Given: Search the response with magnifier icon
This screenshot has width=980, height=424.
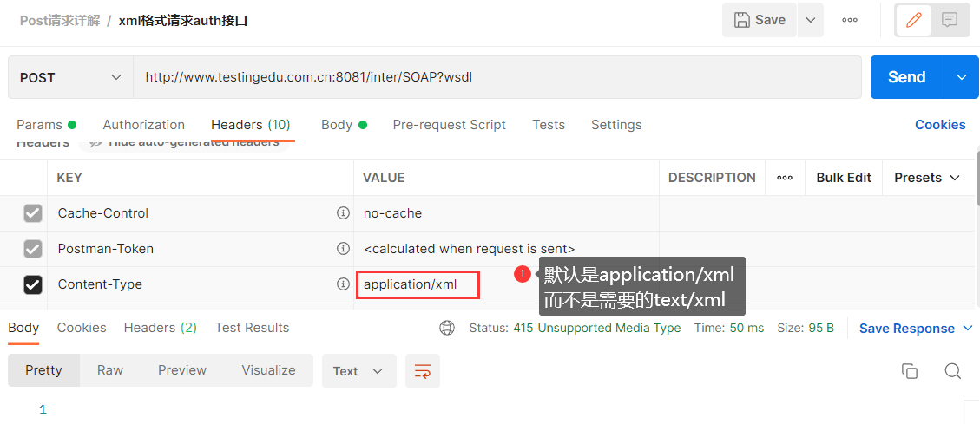Looking at the screenshot, I should [952, 371].
